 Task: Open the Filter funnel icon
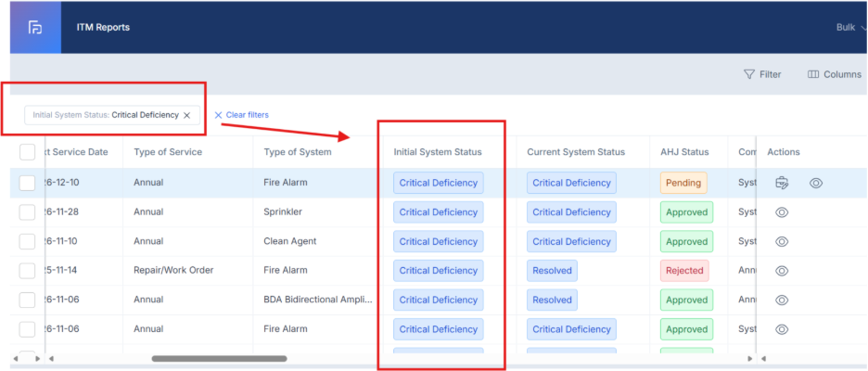pyautogui.click(x=748, y=74)
